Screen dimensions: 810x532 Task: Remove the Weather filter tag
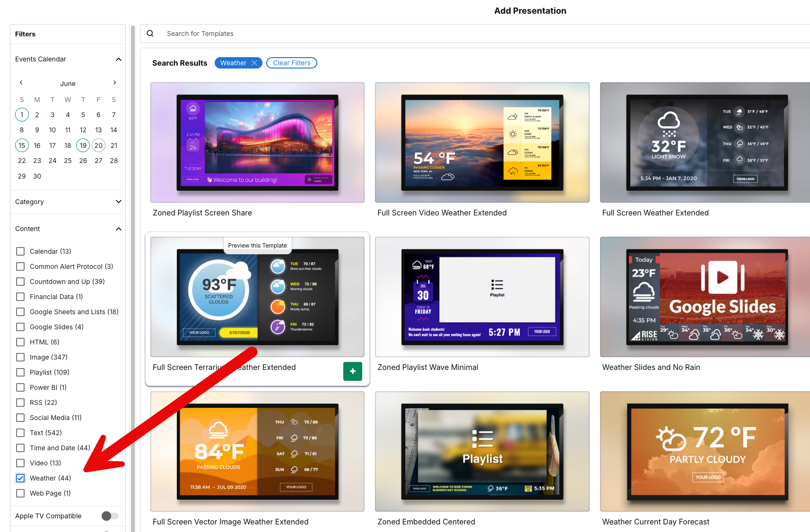click(x=254, y=63)
